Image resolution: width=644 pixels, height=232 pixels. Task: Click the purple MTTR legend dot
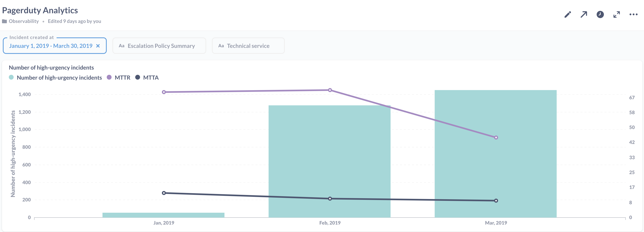(109, 77)
